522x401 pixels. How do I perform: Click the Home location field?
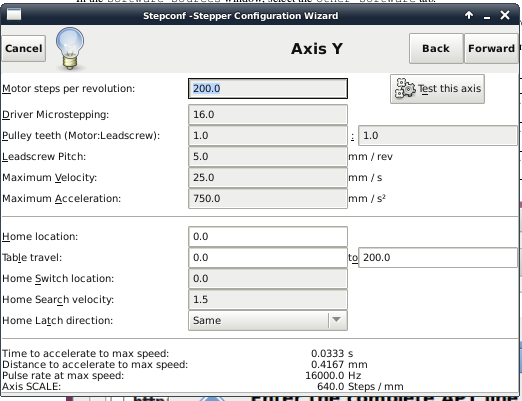(268, 237)
